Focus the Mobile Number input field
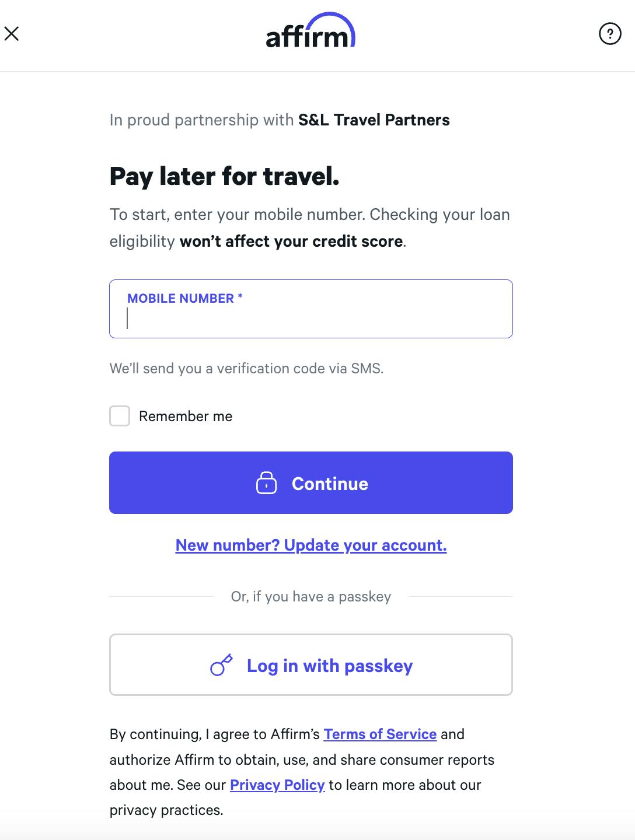Image resolution: width=635 pixels, height=840 pixels. click(310, 319)
